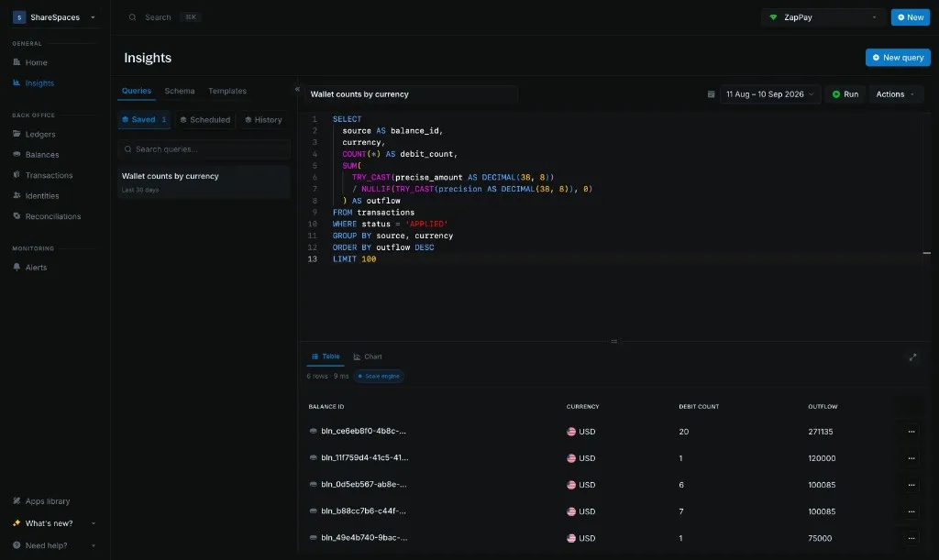Open Insights in the sidebar
Viewport: 939px width, 560px height.
39,83
